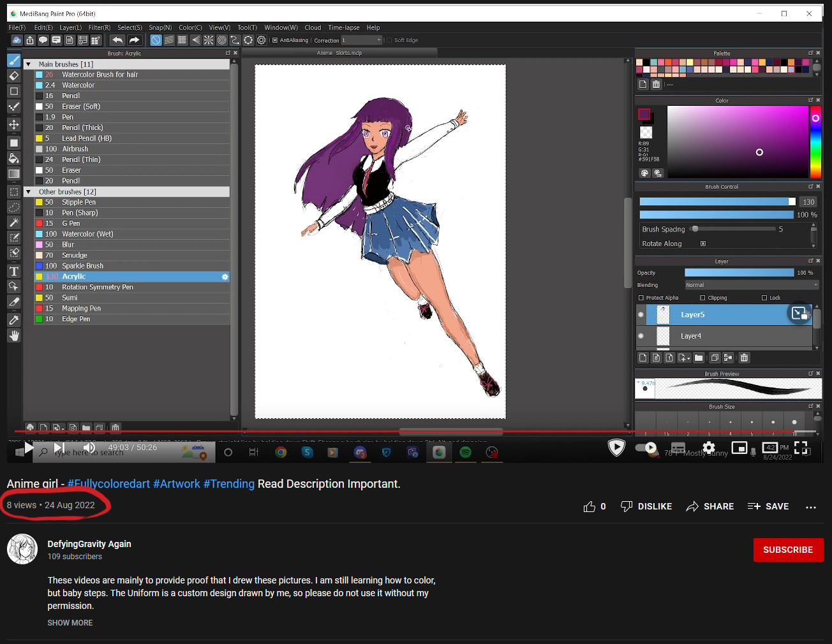Open the #Fullycoloredart hashtag link
This screenshot has height=644, width=832.
pyautogui.click(x=108, y=484)
